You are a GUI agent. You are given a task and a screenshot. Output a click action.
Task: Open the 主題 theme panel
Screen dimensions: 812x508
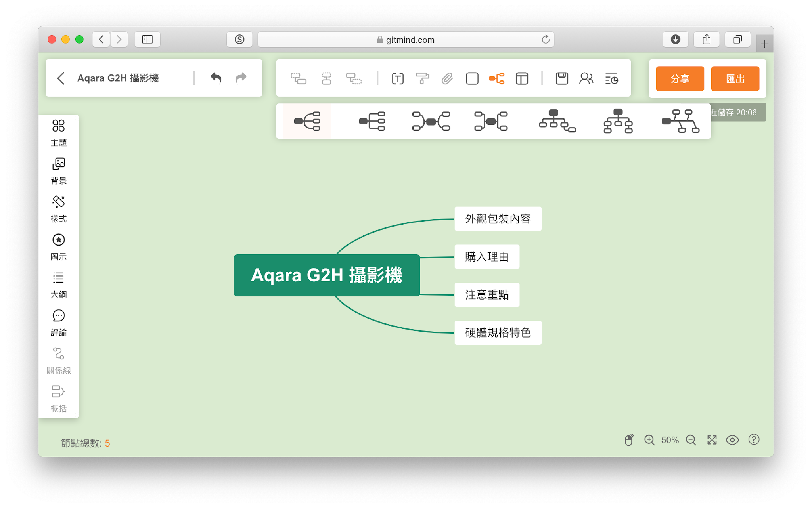pos(58,133)
